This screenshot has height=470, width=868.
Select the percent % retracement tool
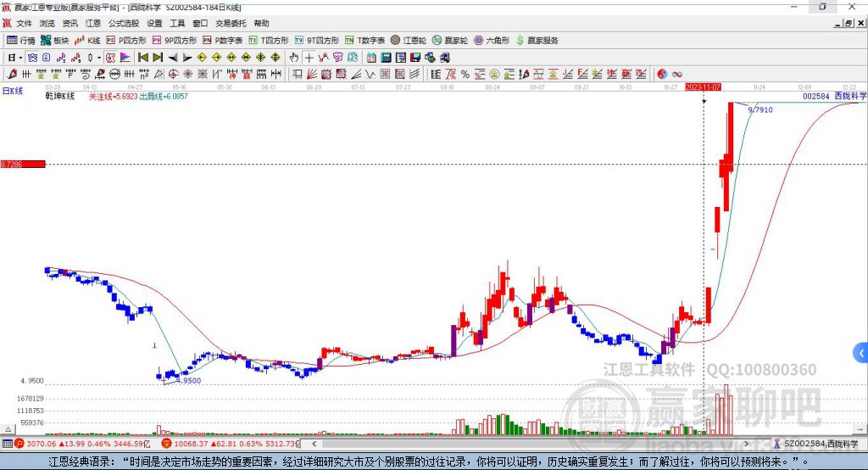coord(465,75)
